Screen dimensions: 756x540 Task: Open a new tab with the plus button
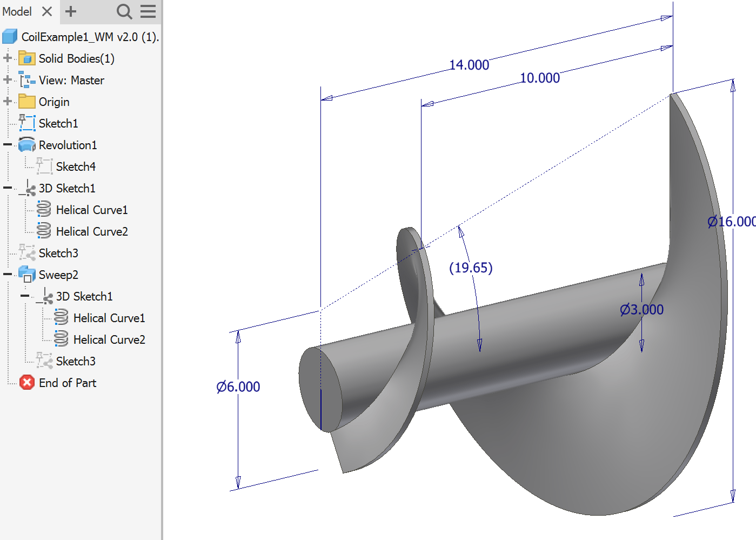(x=70, y=11)
